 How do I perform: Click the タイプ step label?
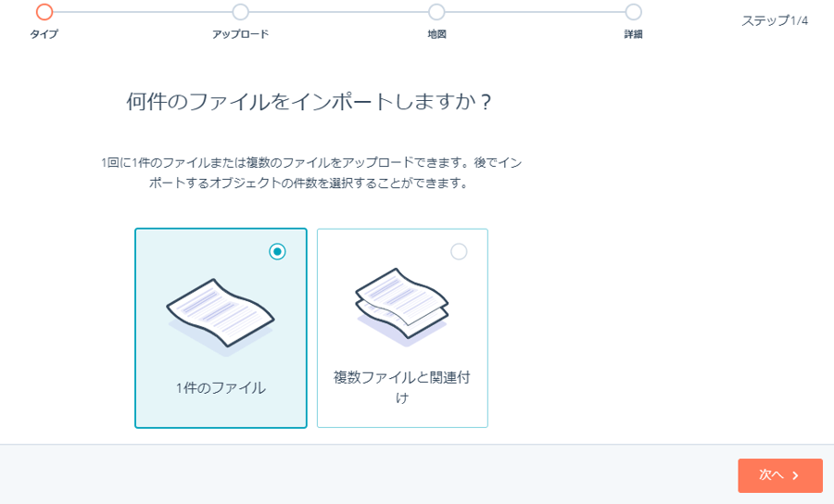[44, 34]
